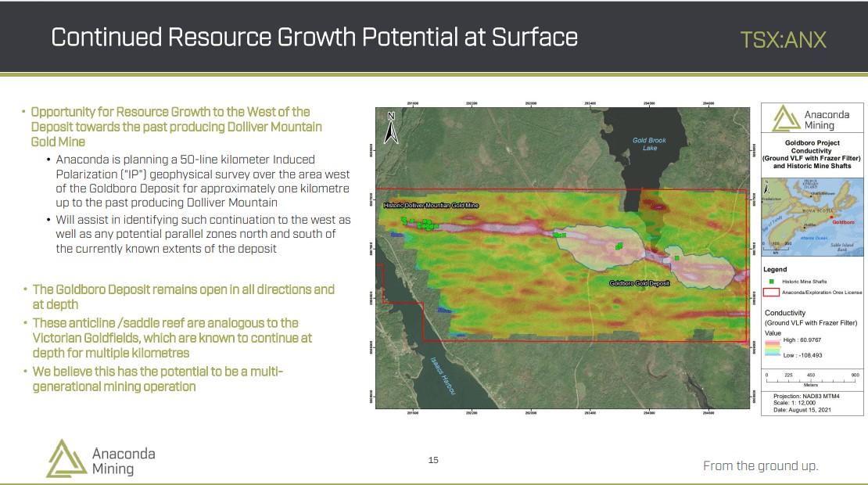868x485 pixels.
Task: Click the slide title 'Continued Resource Growth Potential at Surface'
Action: [x=314, y=38]
